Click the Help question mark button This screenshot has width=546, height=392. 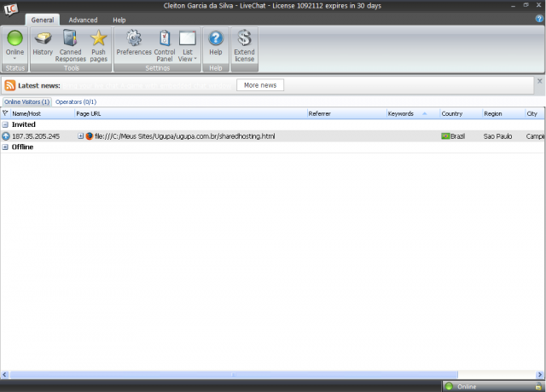[216, 43]
